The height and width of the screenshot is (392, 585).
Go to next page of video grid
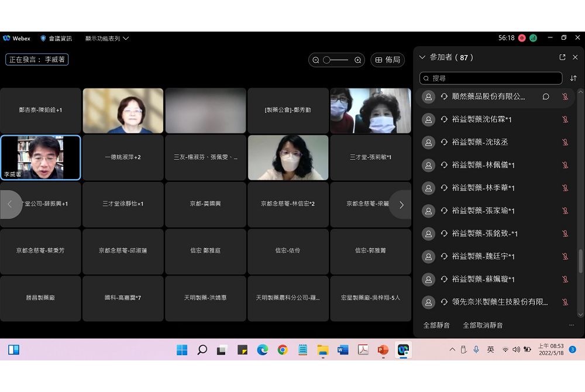[x=401, y=205]
